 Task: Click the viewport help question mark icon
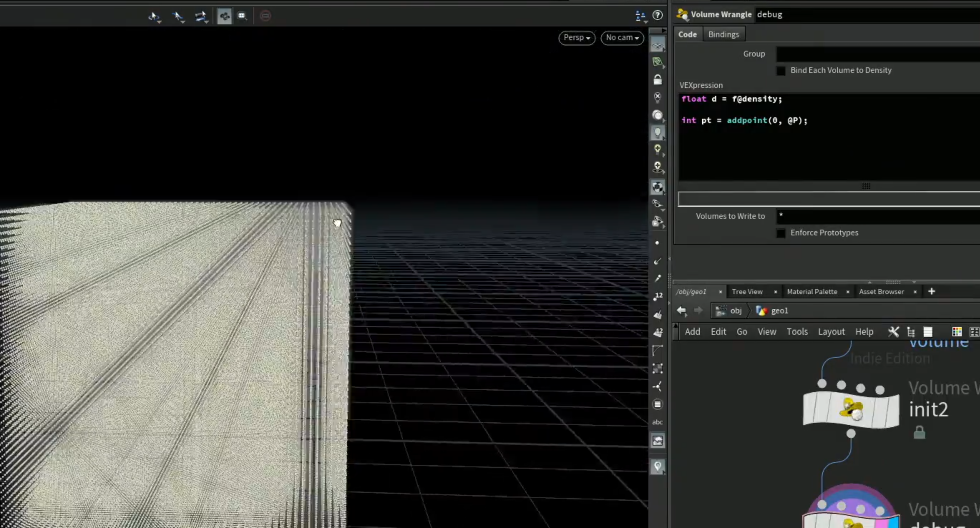657,15
